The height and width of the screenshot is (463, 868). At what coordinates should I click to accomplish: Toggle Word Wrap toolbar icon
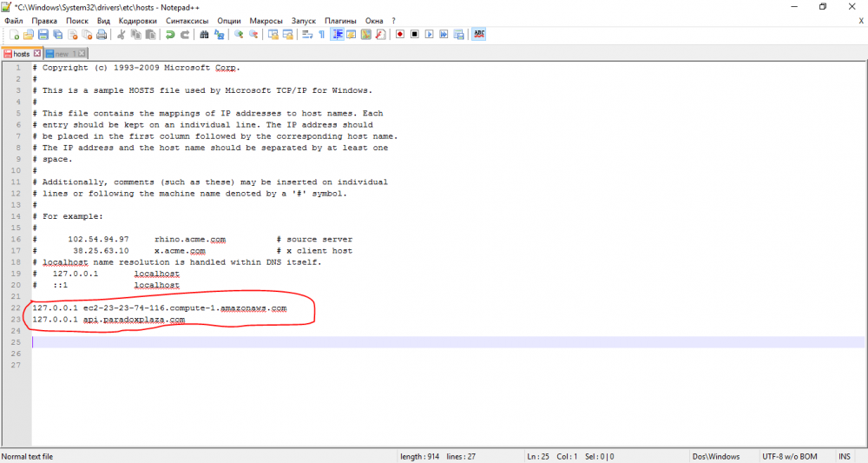[307, 35]
